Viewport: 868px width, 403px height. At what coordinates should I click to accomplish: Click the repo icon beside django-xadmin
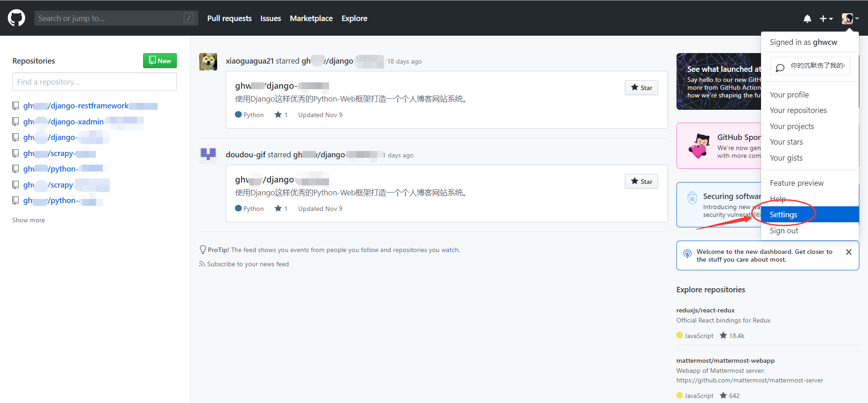pyautogui.click(x=16, y=122)
